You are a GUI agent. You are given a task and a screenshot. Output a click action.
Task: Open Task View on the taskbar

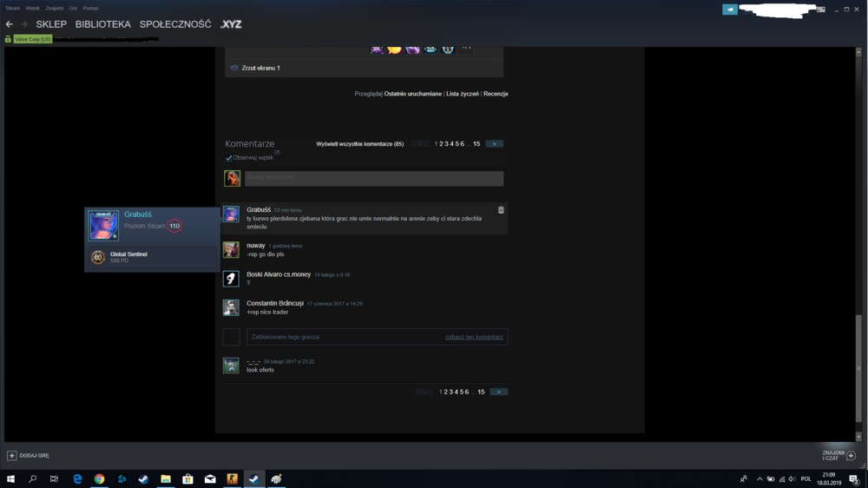click(x=54, y=479)
